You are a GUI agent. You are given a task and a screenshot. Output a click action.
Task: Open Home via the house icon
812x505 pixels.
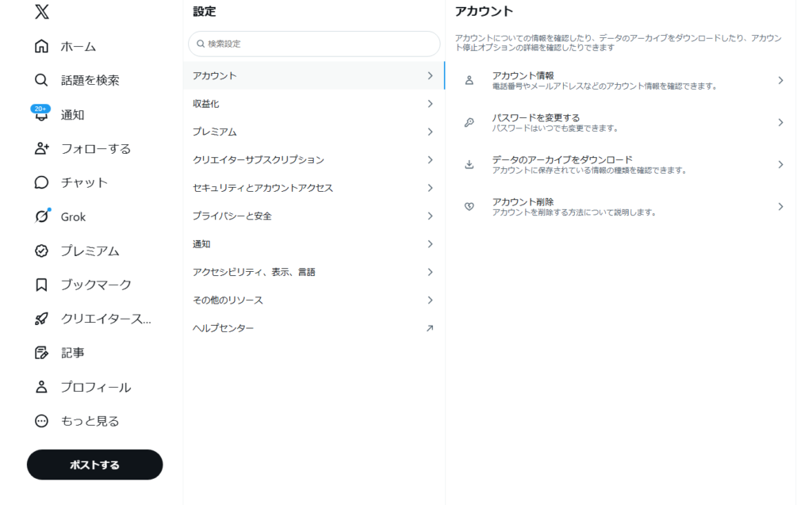click(42, 47)
